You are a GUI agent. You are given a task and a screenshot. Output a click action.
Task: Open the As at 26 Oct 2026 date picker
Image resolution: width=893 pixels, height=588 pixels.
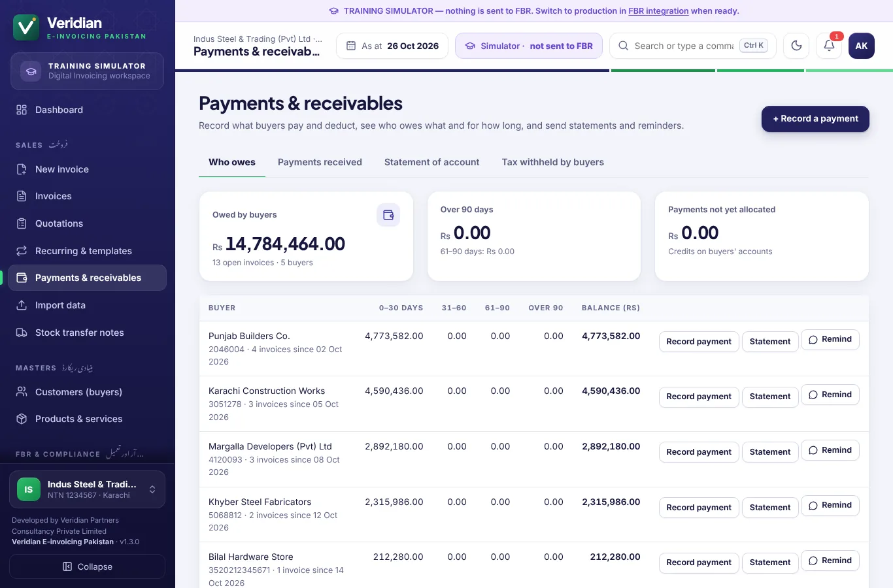[392, 46]
